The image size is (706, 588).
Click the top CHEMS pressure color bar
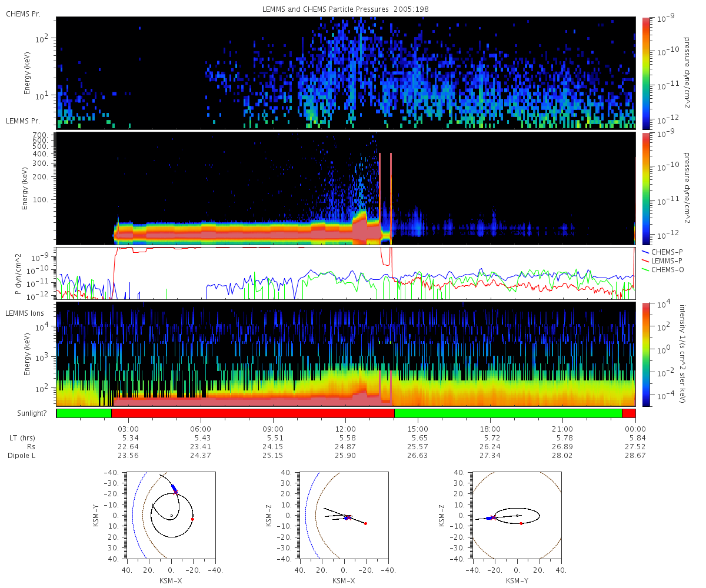click(646, 73)
